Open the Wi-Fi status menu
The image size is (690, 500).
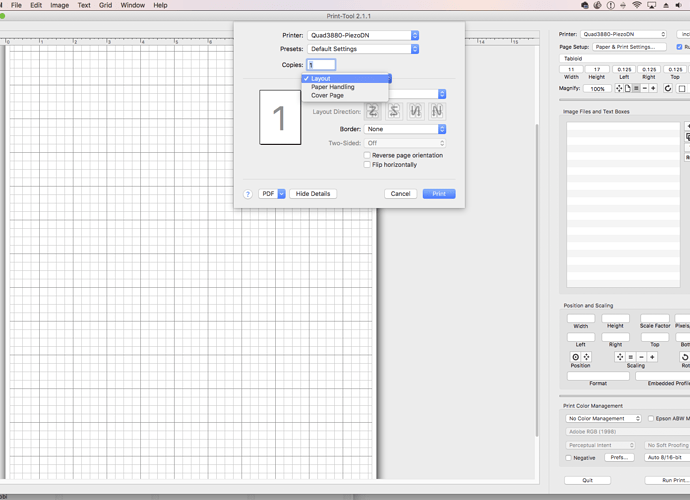click(637, 5)
